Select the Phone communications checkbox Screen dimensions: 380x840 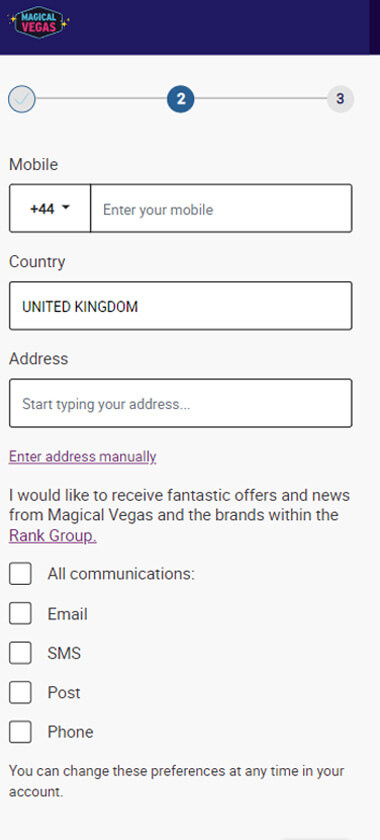[20, 732]
